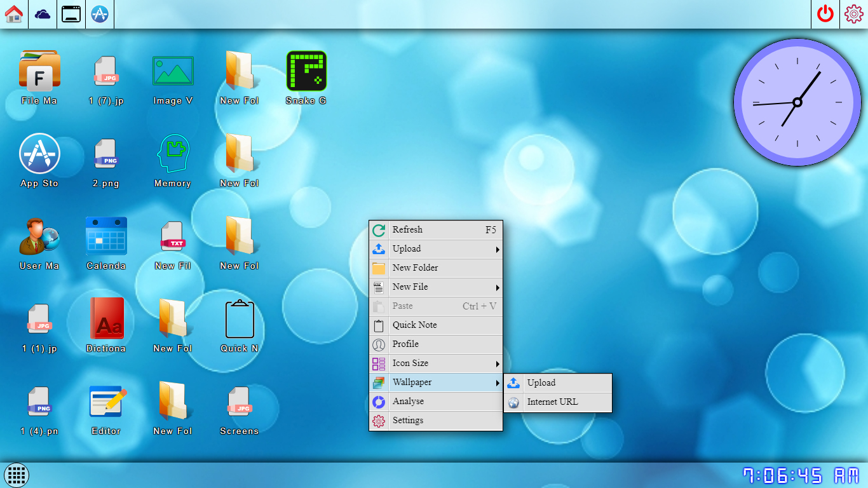Viewport: 868px width, 488px height.
Task: Choose Upload in Wallpaper submenu
Action: click(558, 383)
